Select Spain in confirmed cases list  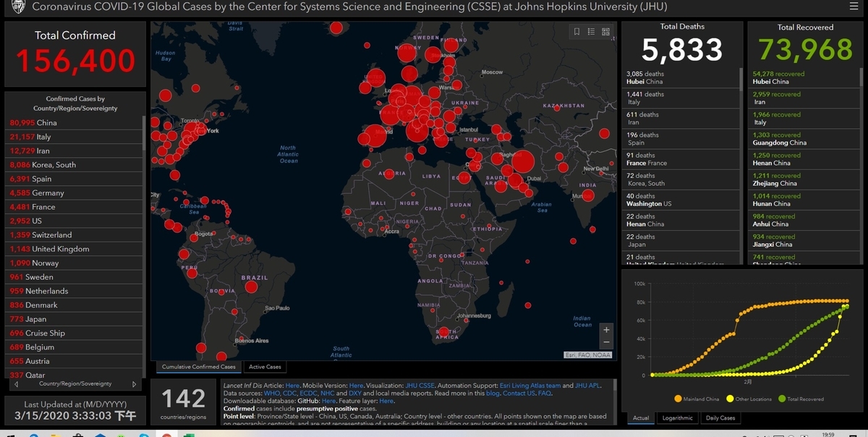75,179
